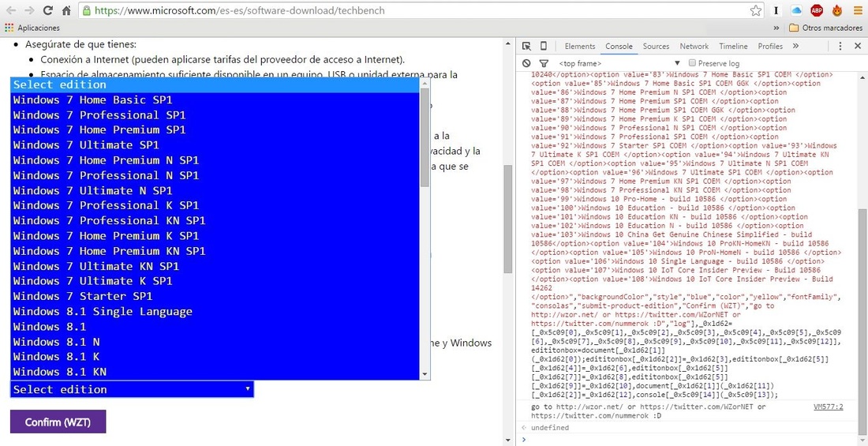
Task: Click the URL in the address bar
Action: [x=240, y=10]
